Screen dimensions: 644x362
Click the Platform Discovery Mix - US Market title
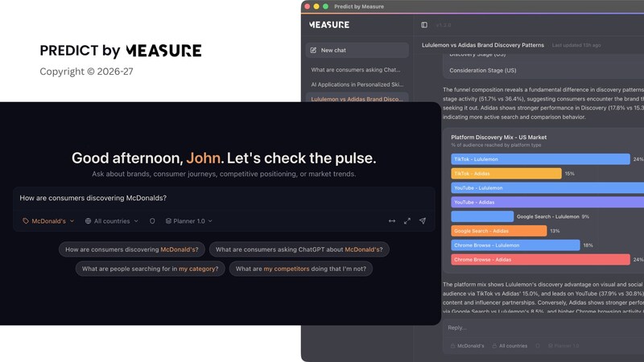pyautogui.click(x=498, y=138)
